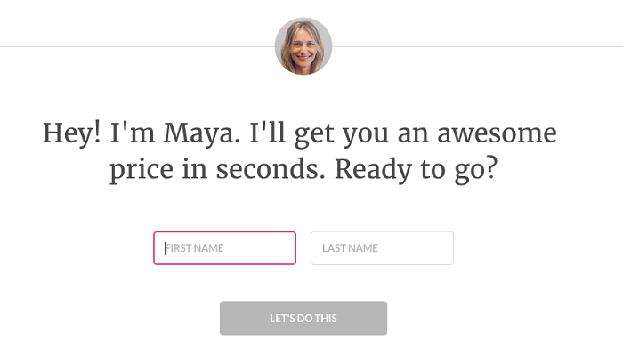
Task: Place cursor in First Name box
Action: point(224,248)
